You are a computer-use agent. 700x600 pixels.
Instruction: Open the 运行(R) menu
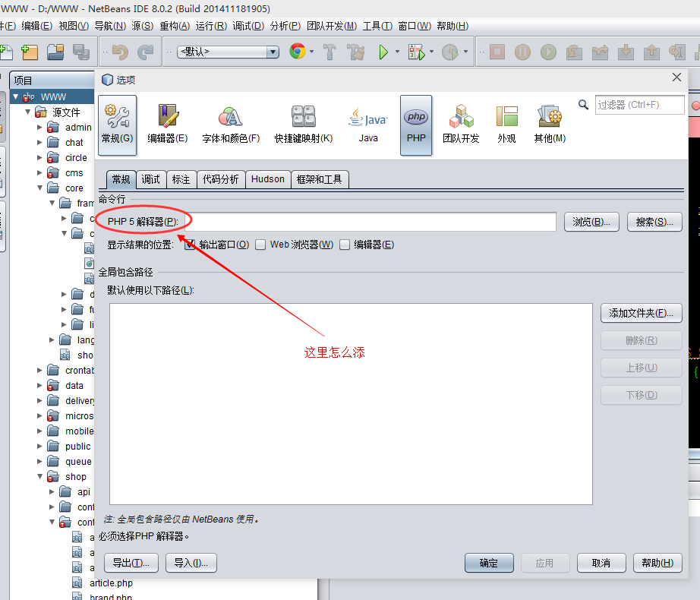coord(211,26)
